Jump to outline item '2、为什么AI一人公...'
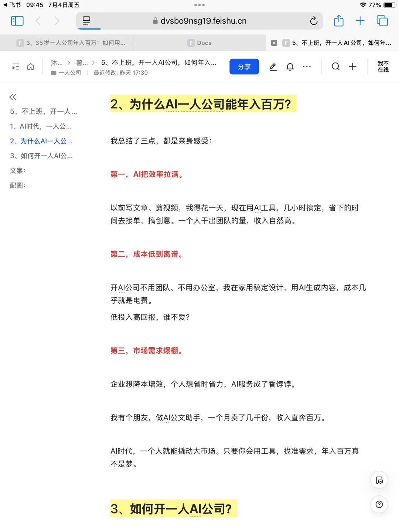The height and width of the screenshot is (532, 399). (x=41, y=141)
